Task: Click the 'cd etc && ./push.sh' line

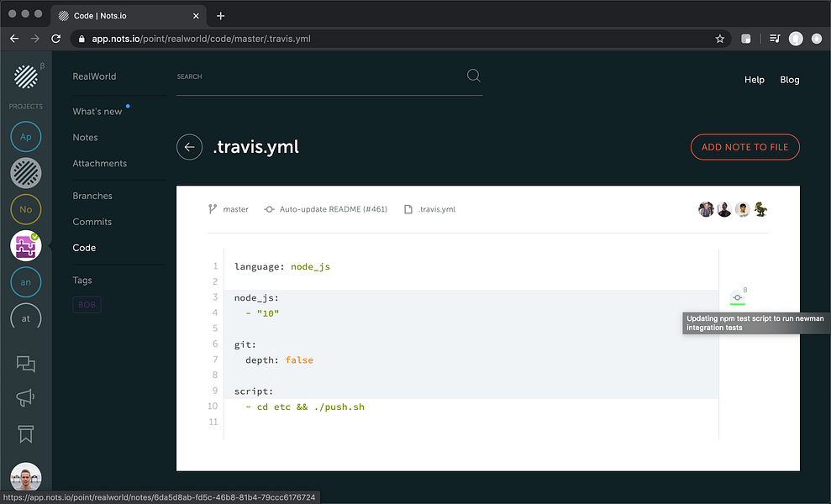Action: click(x=305, y=407)
